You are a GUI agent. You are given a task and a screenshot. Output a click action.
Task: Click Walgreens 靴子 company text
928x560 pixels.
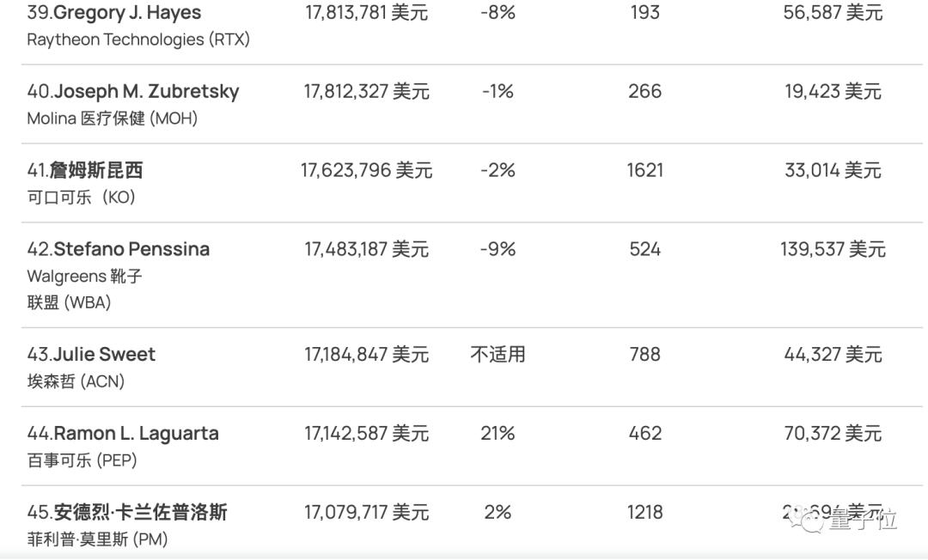click(x=84, y=277)
